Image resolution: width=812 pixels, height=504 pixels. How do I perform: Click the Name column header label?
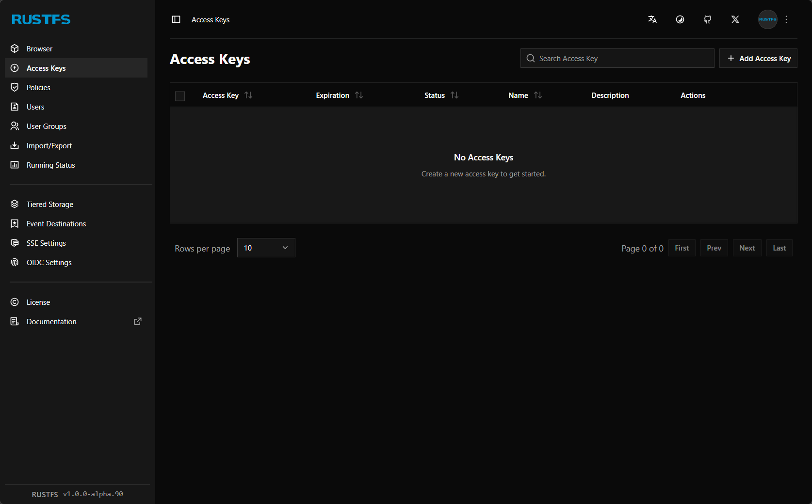pos(518,95)
